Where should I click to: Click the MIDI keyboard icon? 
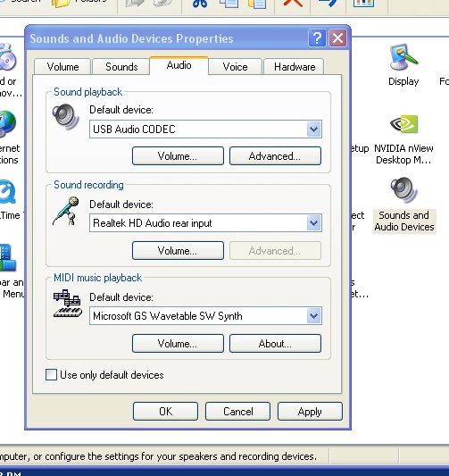tap(67, 304)
